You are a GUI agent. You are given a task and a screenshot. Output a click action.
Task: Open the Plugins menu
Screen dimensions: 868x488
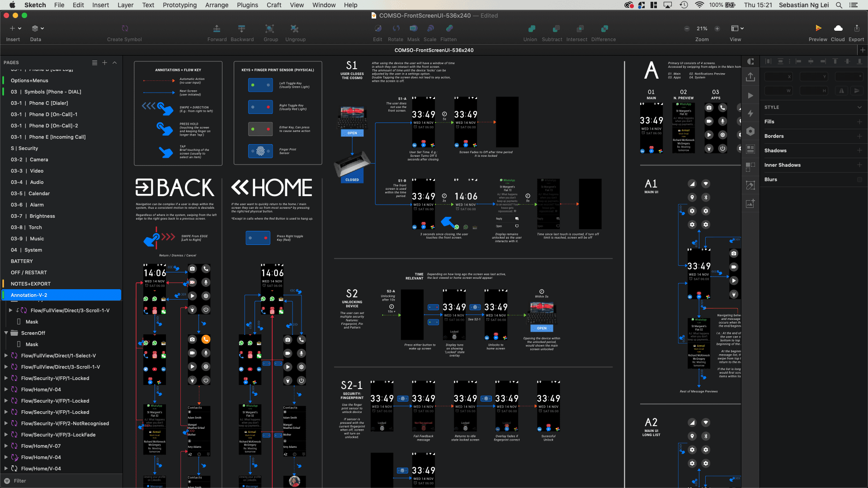247,5
